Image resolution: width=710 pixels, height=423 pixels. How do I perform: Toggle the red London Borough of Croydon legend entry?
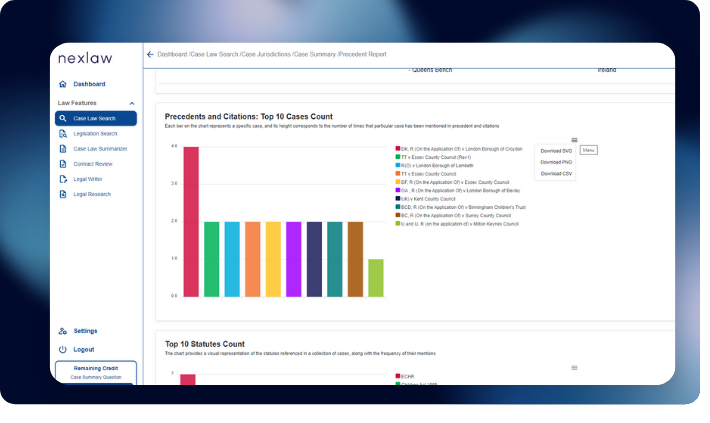coord(459,149)
